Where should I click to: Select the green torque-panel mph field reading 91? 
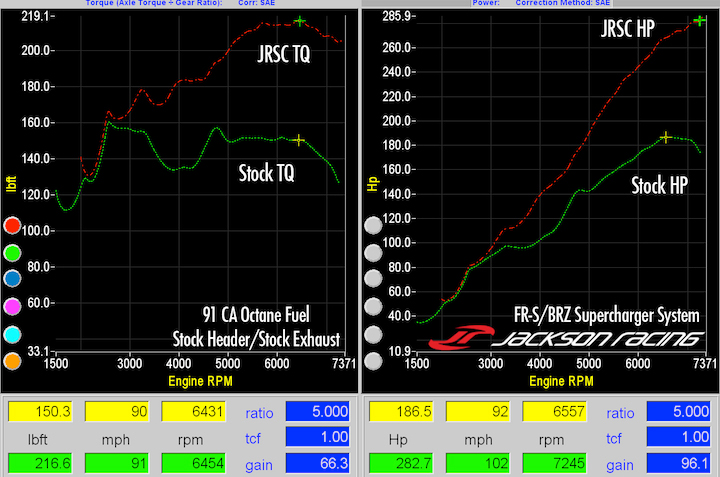coord(117,463)
